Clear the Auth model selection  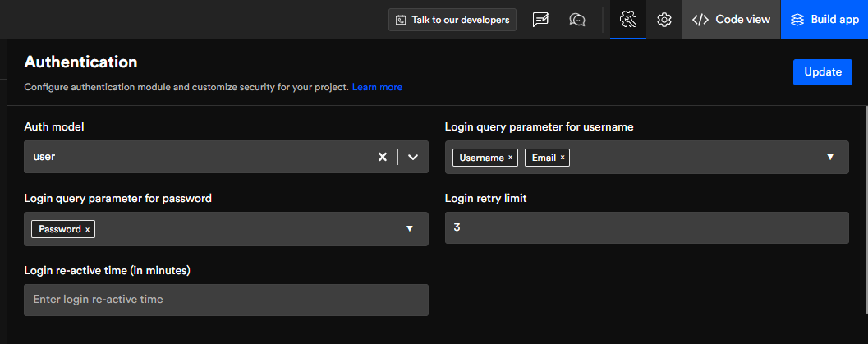382,157
